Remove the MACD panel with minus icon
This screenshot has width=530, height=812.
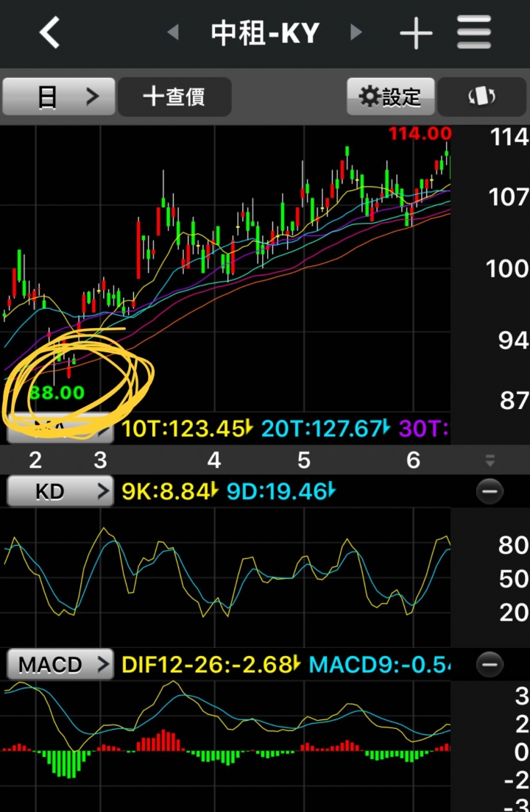tap(490, 664)
